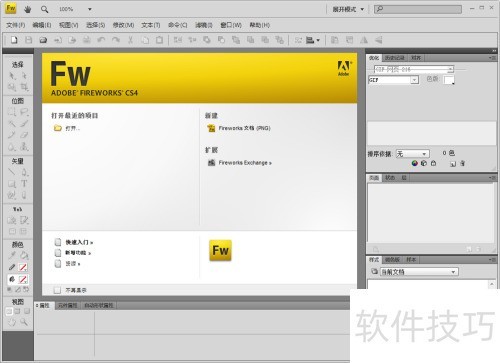This screenshot has width=500, height=363.
Task: Click the styles list scrollbar up arrow
Action: click(x=492, y=284)
